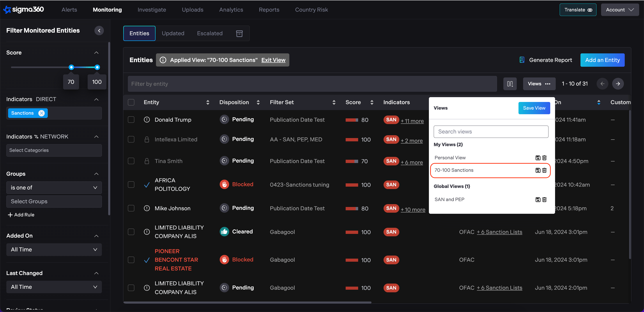Screen dimensions: 644x312
Task: Collapse the filter sidebar with arrow icon
Action: coord(99,30)
